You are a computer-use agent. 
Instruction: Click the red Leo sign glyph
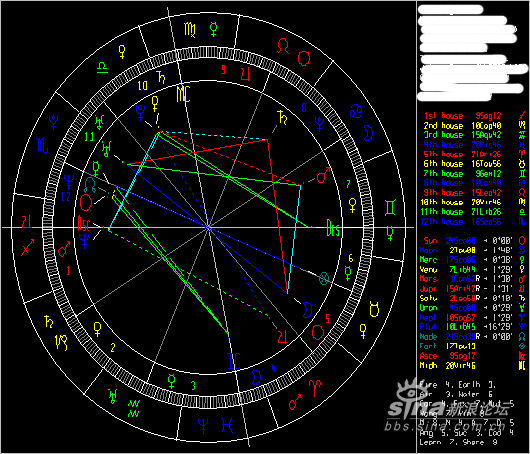pos(283,46)
